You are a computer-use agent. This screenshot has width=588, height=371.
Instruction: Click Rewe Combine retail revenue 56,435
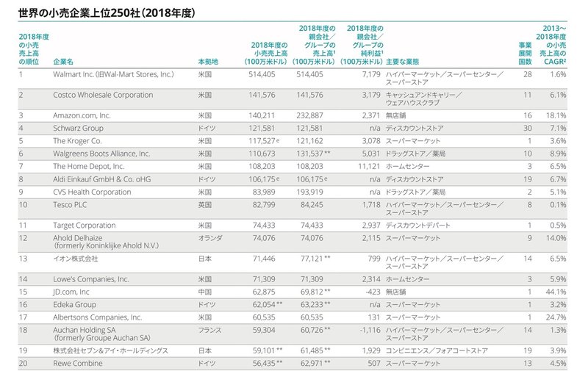coord(264,364)
